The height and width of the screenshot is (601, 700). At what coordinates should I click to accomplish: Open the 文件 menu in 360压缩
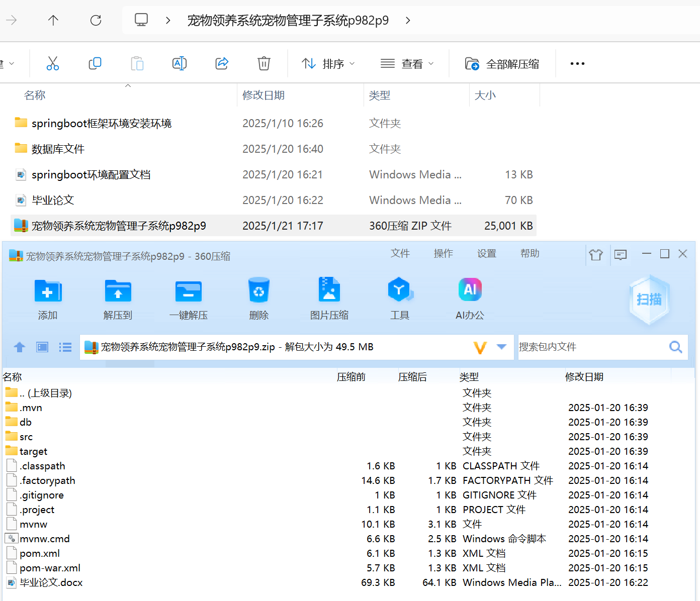pos(400,253)
